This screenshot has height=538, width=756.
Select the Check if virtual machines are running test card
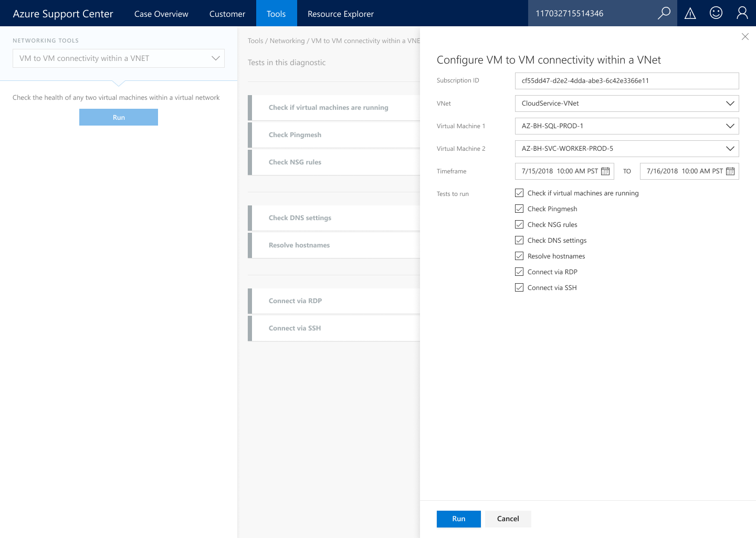334,108
